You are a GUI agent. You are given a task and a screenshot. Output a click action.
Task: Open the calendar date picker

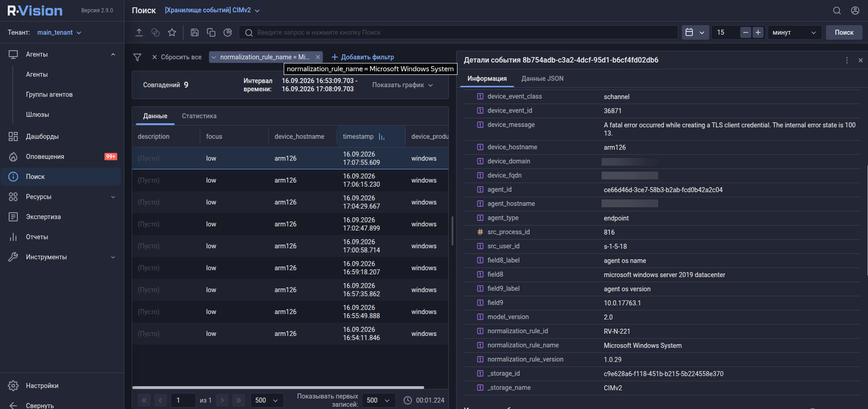[696, 32]
